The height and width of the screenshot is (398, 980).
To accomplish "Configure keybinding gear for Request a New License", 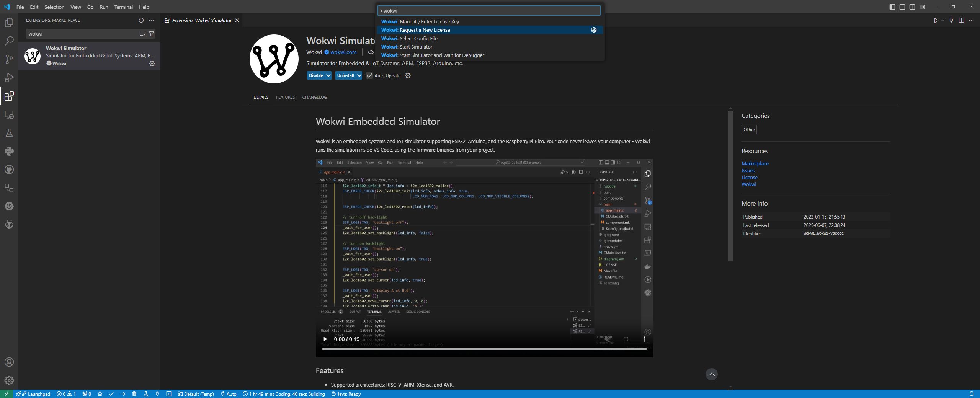I will pos(594,30).
